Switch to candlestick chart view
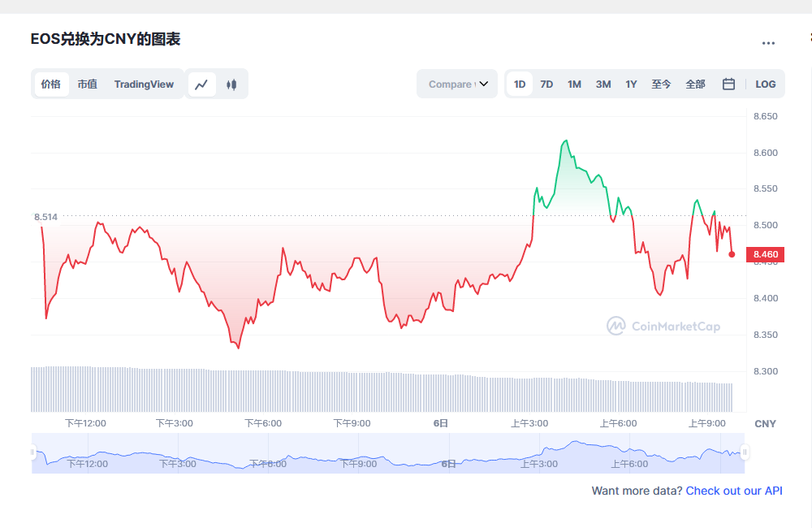The height and width of the screenshot is (528, 812). [x=232, y=84]
